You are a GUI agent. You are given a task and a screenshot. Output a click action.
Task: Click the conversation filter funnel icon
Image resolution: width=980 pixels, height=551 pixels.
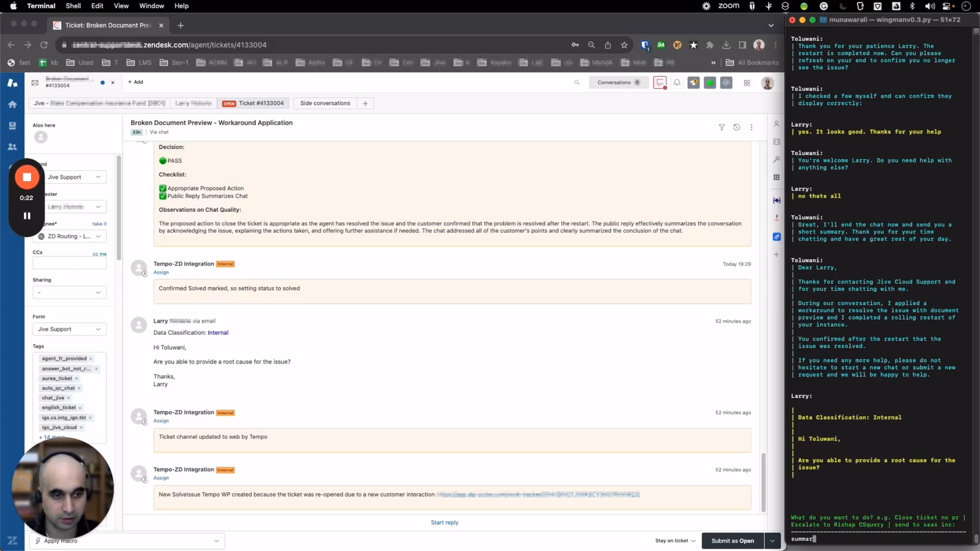(722, 127)
